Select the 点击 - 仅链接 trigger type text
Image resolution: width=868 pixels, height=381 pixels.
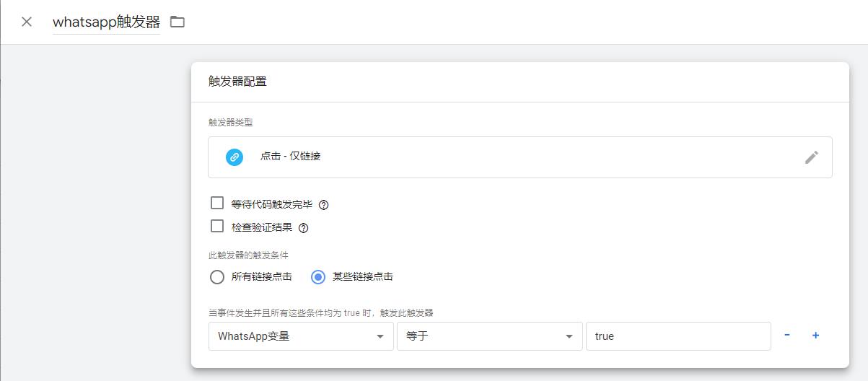tap(290, 157)
